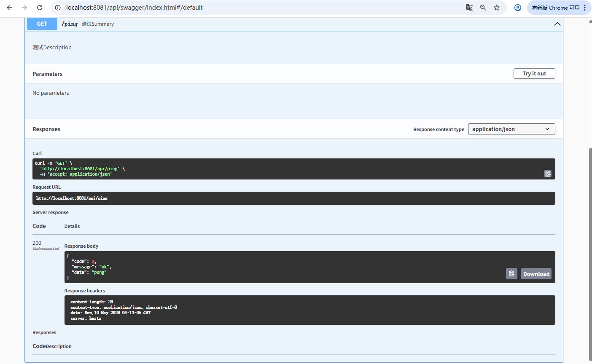This screenshot has width=592, height=364.
Task: Reload the Swagger page
Action: 40,8
